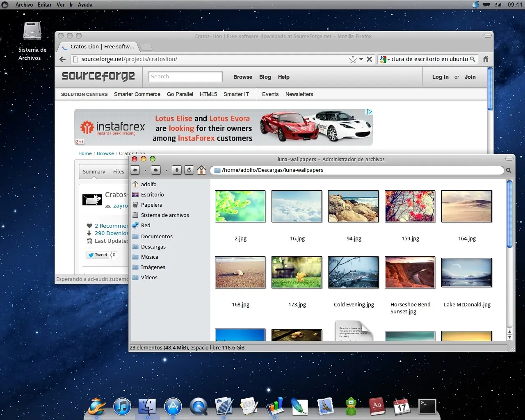Open the Ir menu
Viewport: 525px width, 420px height.
point(71,5)
